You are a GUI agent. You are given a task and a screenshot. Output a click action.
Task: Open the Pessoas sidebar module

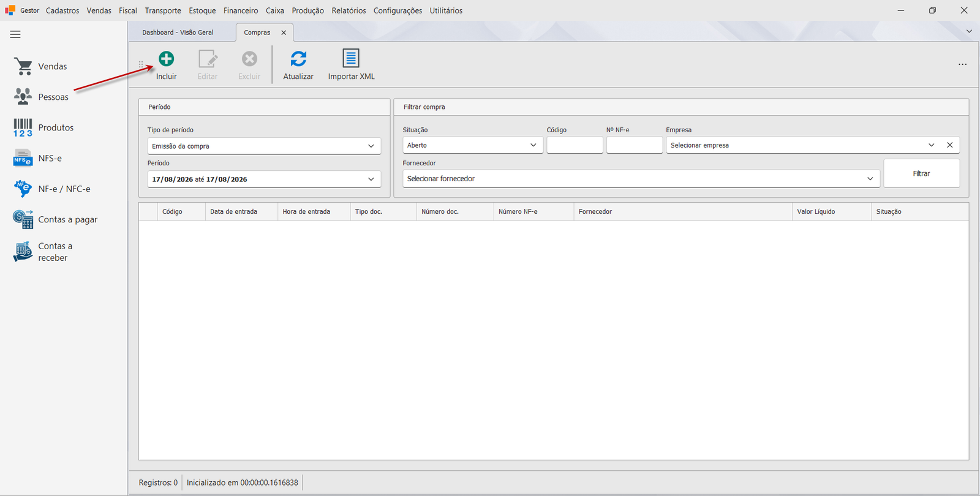click(41, 97)
